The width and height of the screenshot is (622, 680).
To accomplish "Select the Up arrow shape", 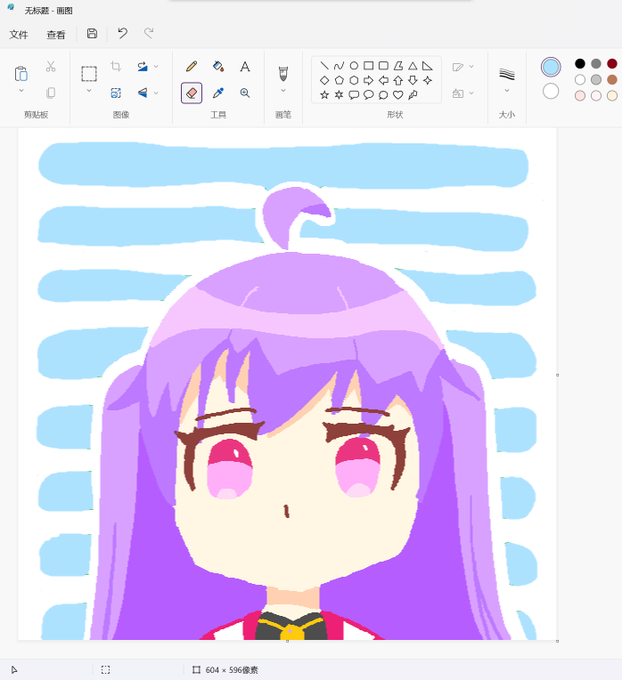I will pos(398,80).
